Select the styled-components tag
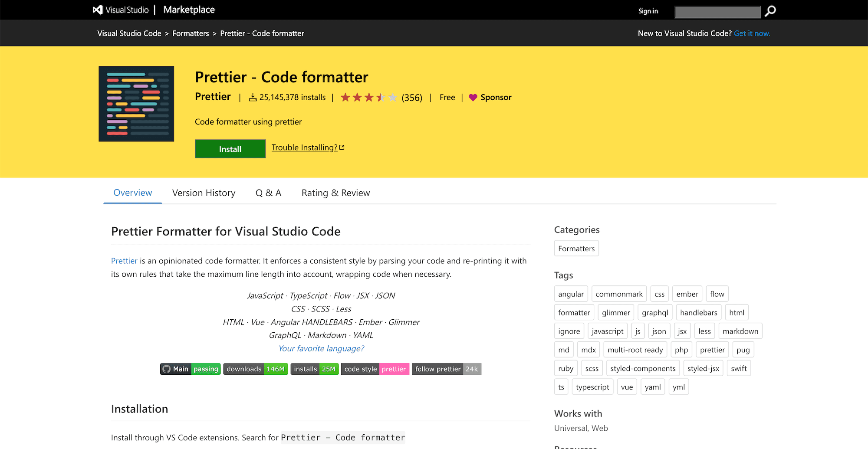868x449 pixels. [643, 369]
